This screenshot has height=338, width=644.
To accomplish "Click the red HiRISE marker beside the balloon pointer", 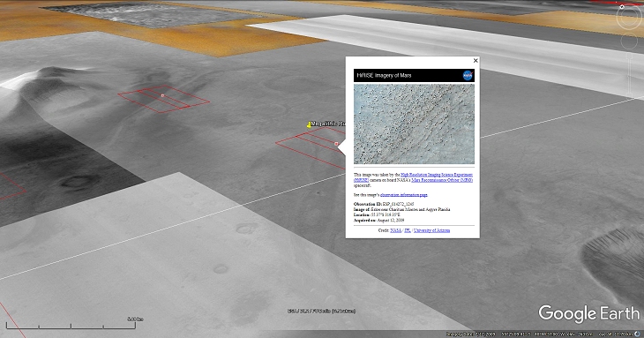I will 336,144.
